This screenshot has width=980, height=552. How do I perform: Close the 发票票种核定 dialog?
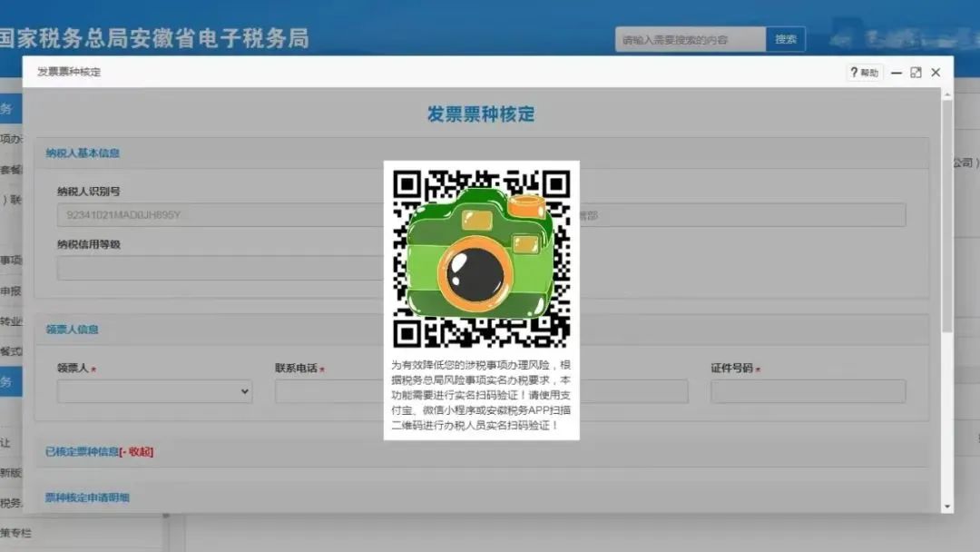(x=936, y=73)
